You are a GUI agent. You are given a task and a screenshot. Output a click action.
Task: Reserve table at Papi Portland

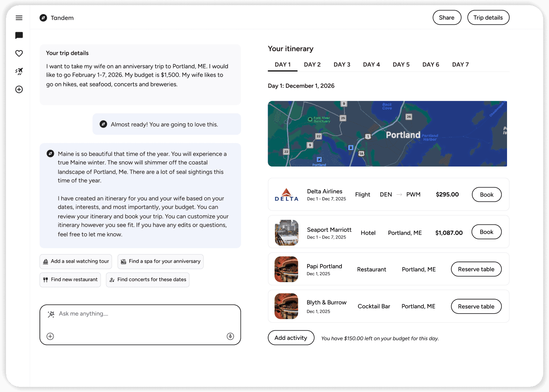coord(476,269)
